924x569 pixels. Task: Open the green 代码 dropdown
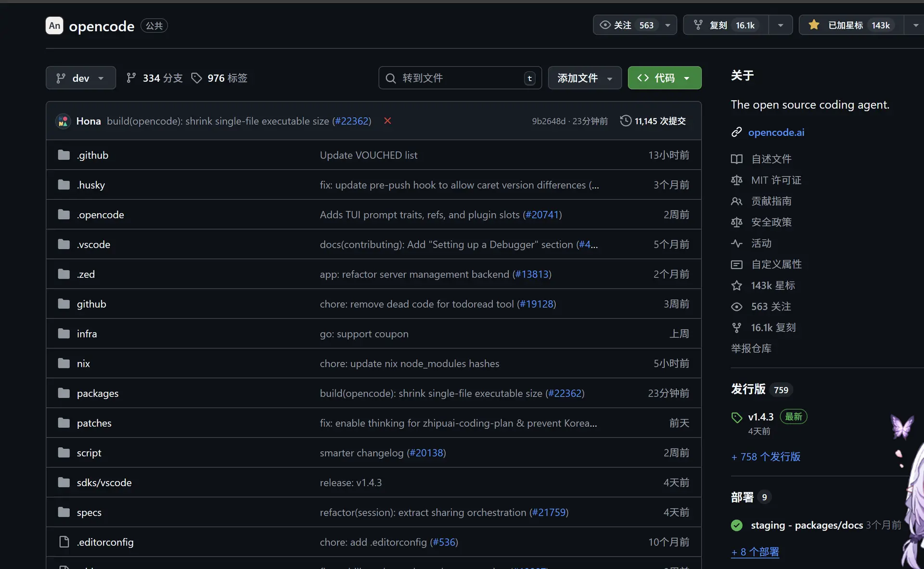click(665, 78)
